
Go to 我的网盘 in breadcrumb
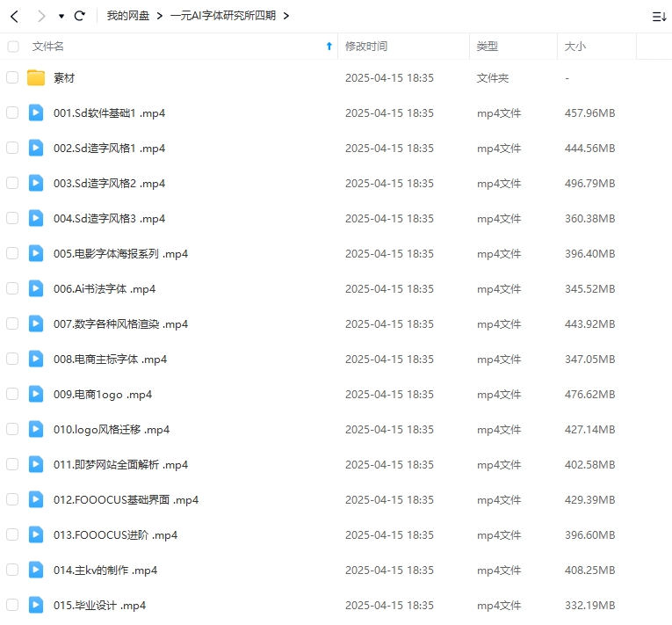(127, 16)
